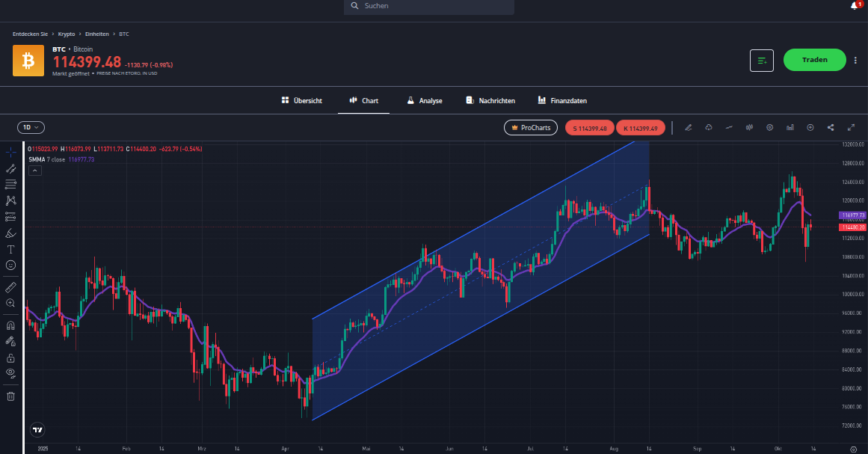Toggle visibility of drawings with eye icon
The width and height of the screenshot is (868, 454).
click(x=10, y=372)
